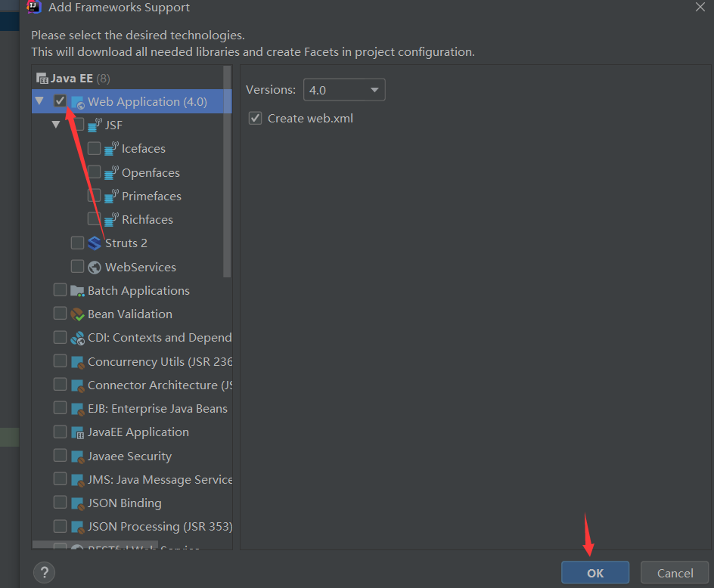
Task: Enable the Bean Validation checkbox
Action: coord(60,313)
